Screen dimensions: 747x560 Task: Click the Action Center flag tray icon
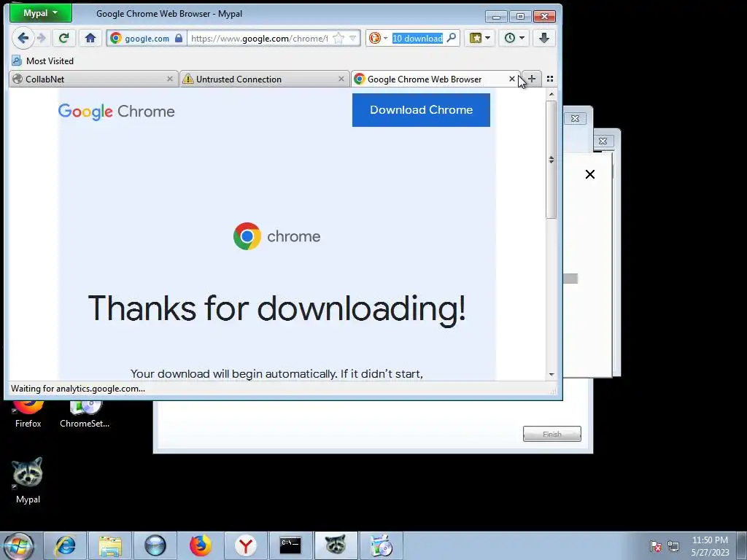pyautogui.click(x=656, y=546)
